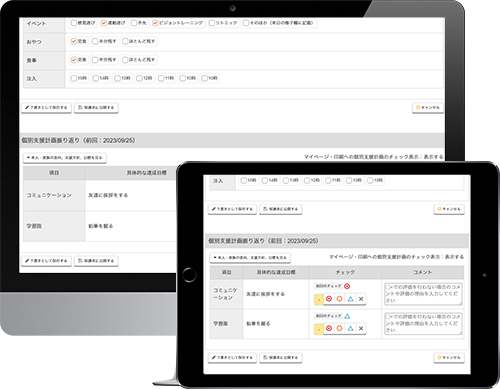500x389 pixels.
Task: Expand 本人・家族の意向 section on the tablet
Action: 250,258
